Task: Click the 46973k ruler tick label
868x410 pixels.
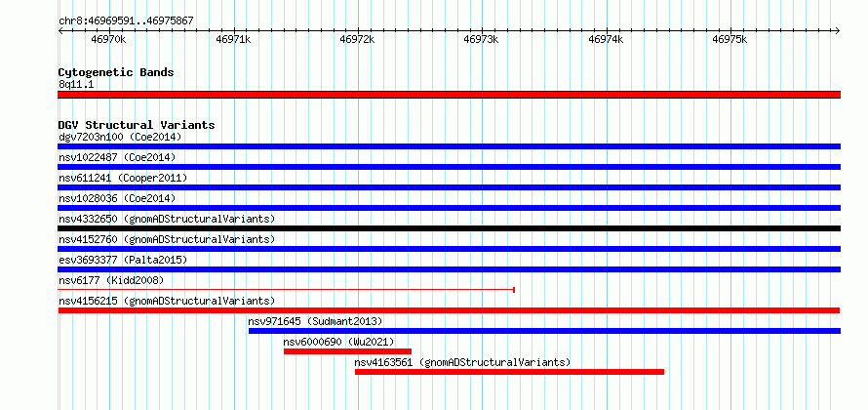Action: (481, 39)
